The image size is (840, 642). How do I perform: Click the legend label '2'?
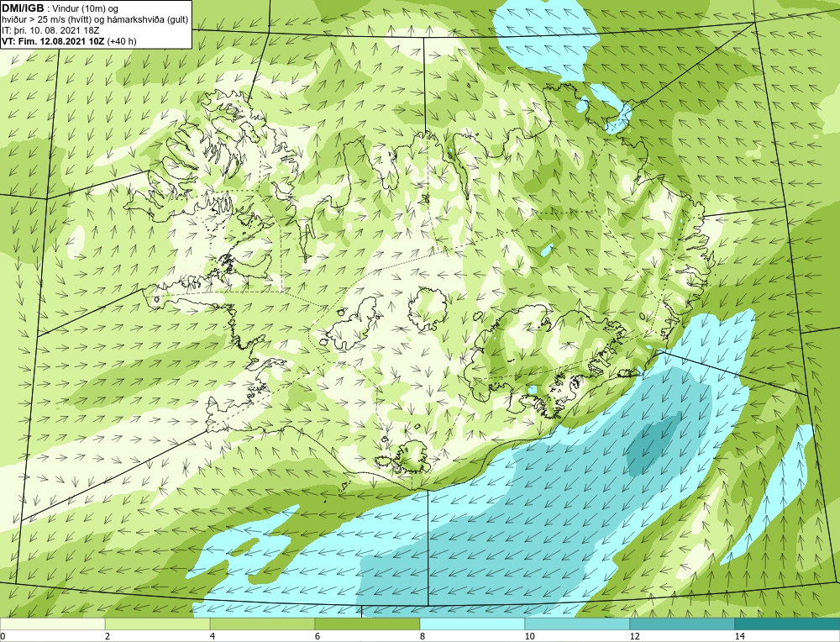[108, 636]
